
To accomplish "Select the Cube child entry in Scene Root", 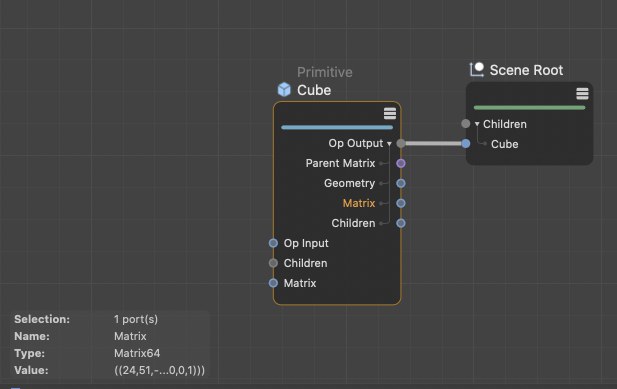I will point(504,144).
